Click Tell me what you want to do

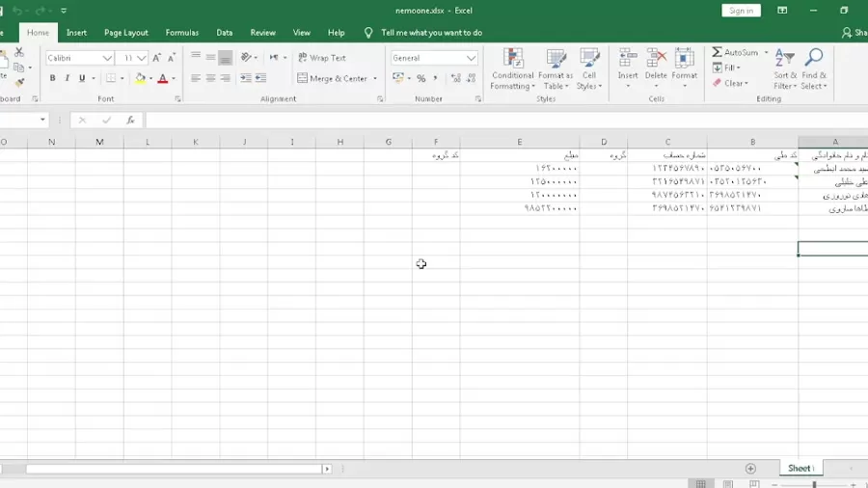[x=431, y=33]
